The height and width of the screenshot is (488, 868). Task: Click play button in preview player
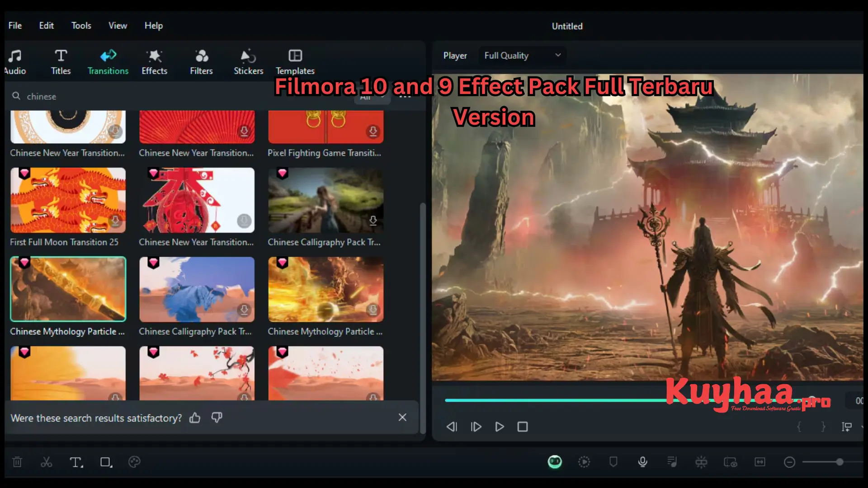click(x=500, y=427)
